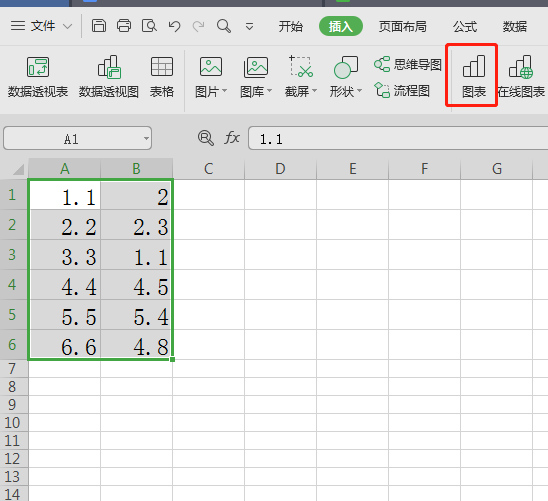The width and height of the screenshot is (548, 501).
Task: Click the fx insert function icon
Action: (x=232, y=138)
